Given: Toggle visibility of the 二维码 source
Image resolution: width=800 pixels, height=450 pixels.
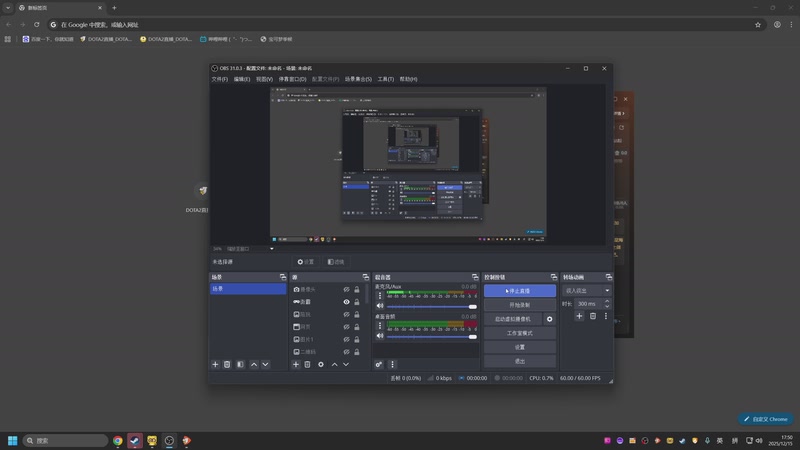Looking at the screenshot, I should tap(346, 352).
